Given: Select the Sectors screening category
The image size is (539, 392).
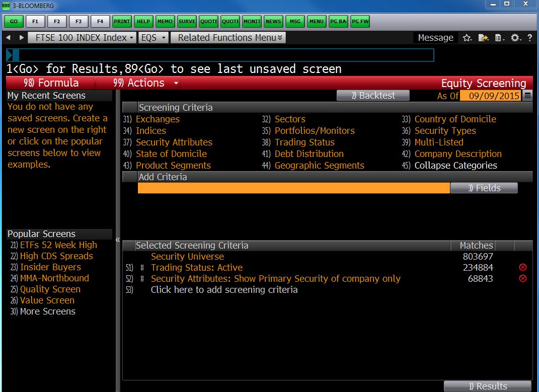Looking at the screenshot, I should [x=290, y=119].
